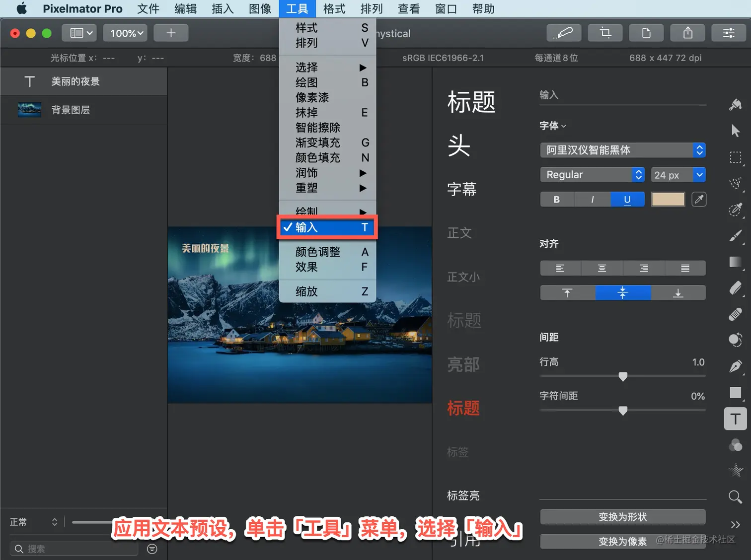
Task: Toggle tool options sliders icon in toolbar
Action: click(x=729, y=33)
